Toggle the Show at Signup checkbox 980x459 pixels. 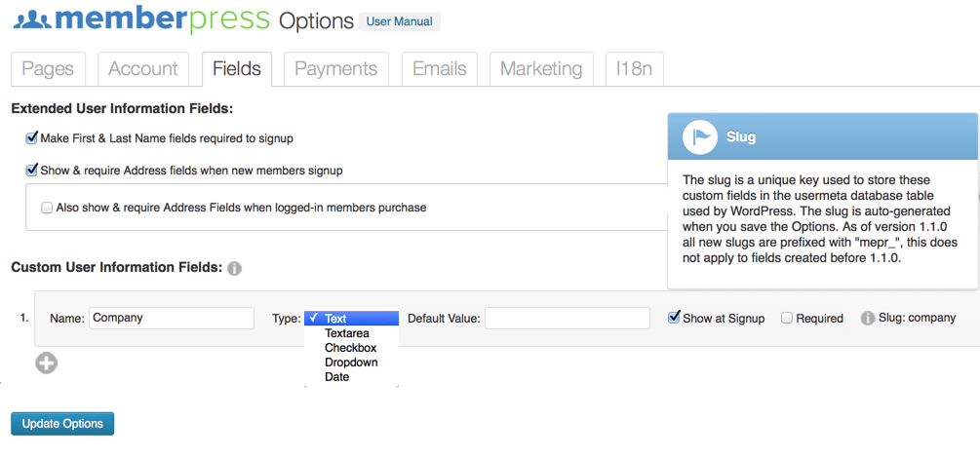(x=674, y=318)
